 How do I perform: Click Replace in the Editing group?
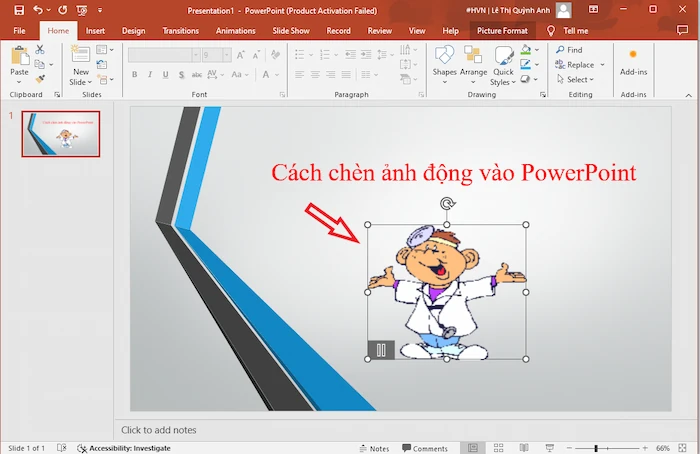[x=575, y=65]
